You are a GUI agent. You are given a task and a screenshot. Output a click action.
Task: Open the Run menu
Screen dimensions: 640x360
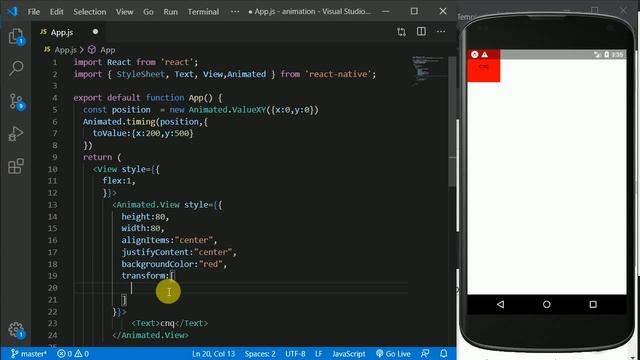[170, 12]
